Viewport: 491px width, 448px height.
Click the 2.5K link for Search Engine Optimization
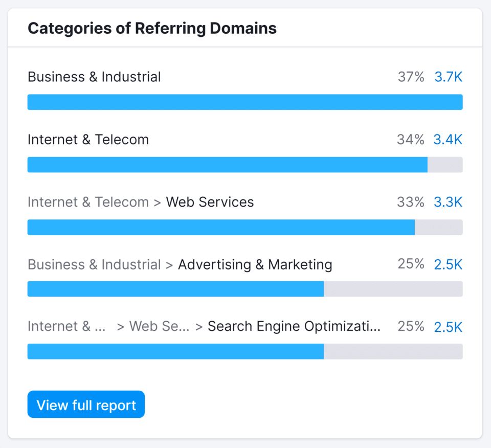pos(448,326)
